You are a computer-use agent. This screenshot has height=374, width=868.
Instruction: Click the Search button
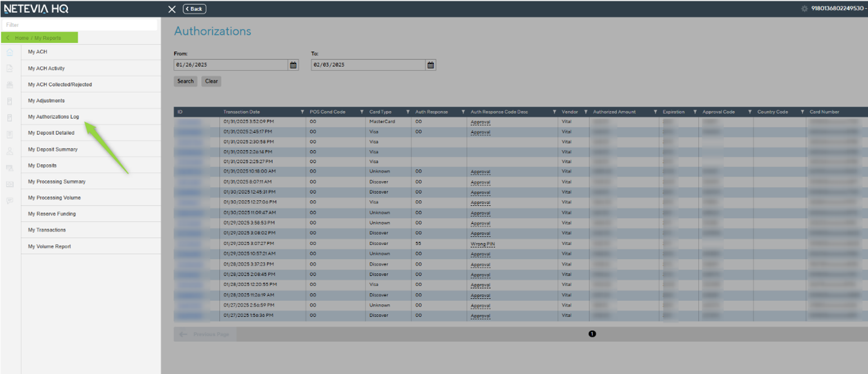186,81
